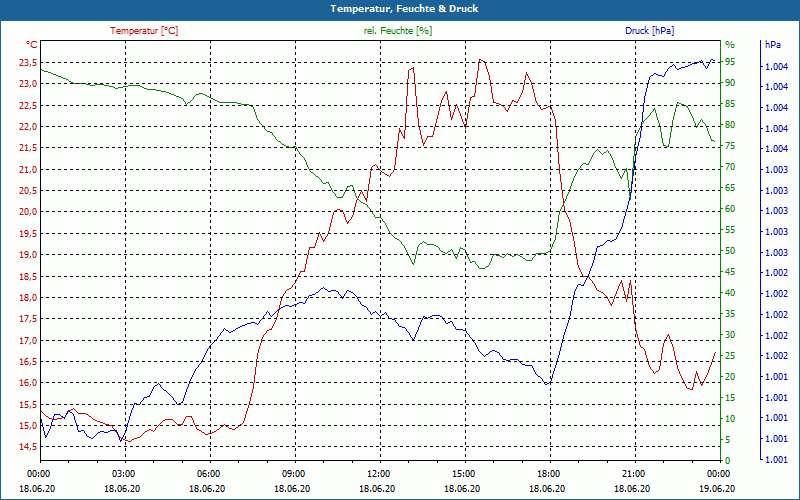Click the '16,5' temperature axis tick
The image size is (800, 500).
29,362
